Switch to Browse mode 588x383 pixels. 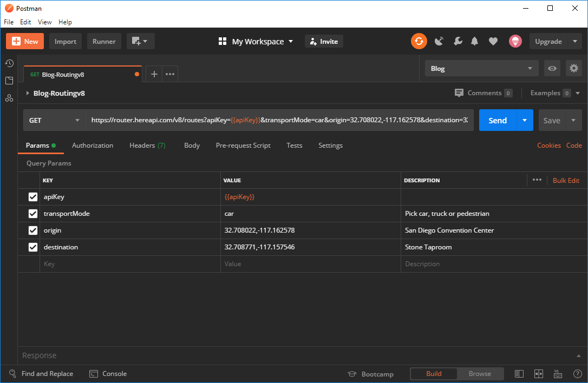tap(480, 374)
